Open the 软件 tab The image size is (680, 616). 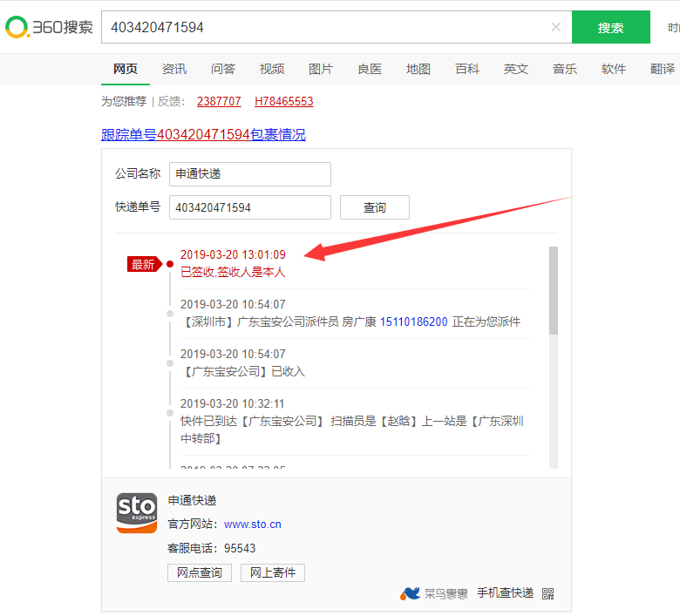[613, 69]
